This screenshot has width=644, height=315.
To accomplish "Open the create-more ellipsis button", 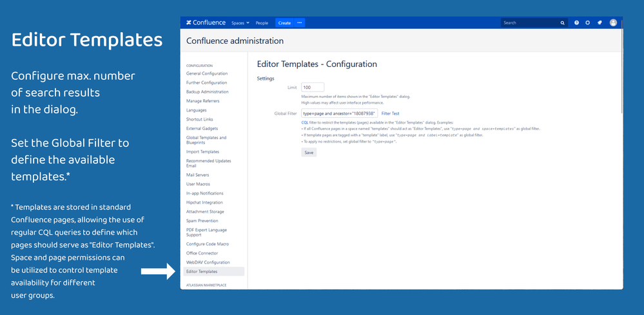I will coord(299,23).
